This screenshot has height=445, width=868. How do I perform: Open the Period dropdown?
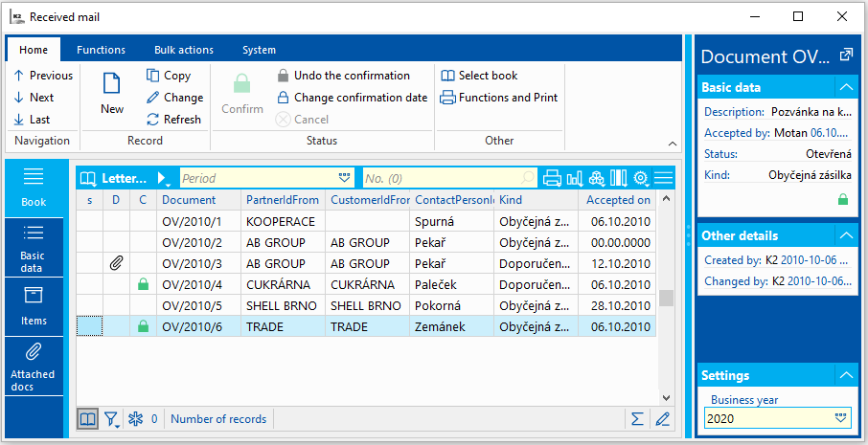(x=344, y=178)
